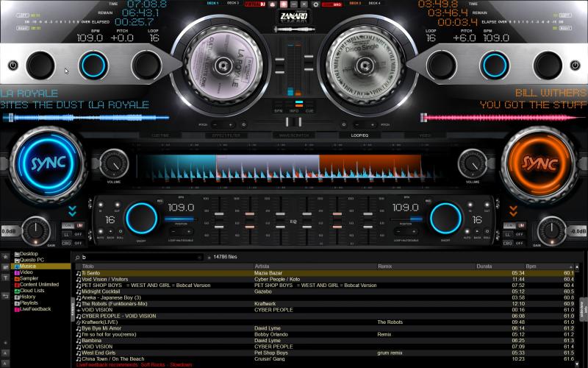Click the cloud/user icon next to VirtualDJ logo
Viewport: 588px width, 368px height.
click(273, 4)
